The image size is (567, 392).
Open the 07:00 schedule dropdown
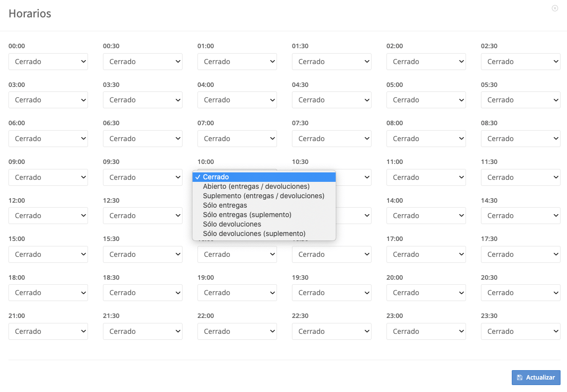click(x=237, y=139)
